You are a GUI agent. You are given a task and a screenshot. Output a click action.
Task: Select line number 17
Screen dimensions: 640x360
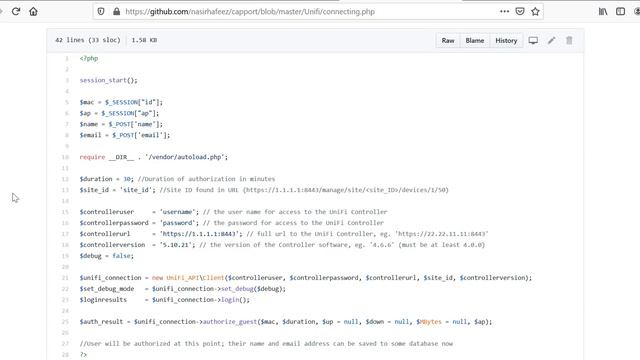pyautogui.click(x=65, y=234)
